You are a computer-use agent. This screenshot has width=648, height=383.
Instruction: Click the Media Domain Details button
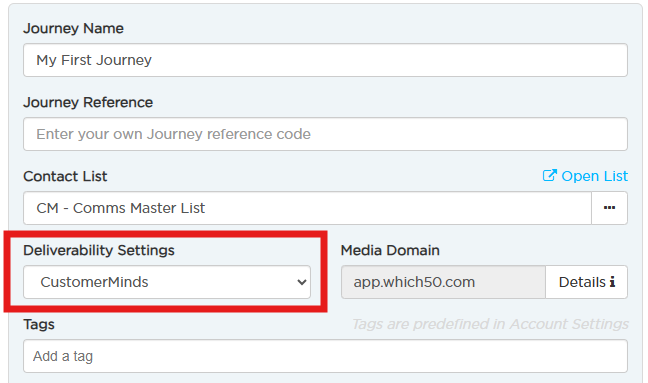pyautogui.click(x=586, y=282)
